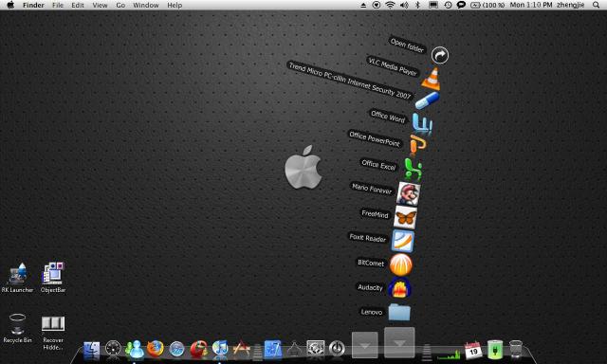Open the Trash in the dock
The image size is (607, 364).
click(x=516, y=349)
